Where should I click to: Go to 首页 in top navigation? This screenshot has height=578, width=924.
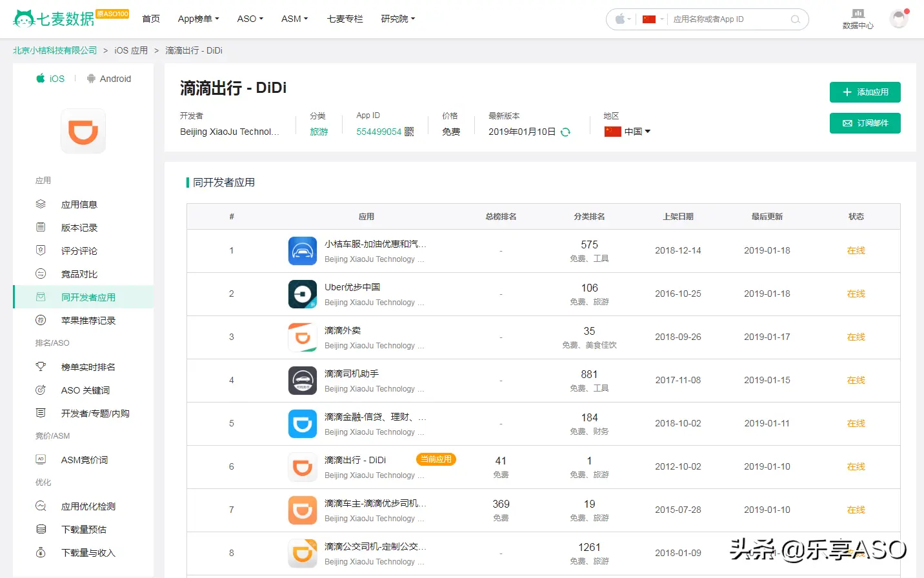tap(151, 19)
